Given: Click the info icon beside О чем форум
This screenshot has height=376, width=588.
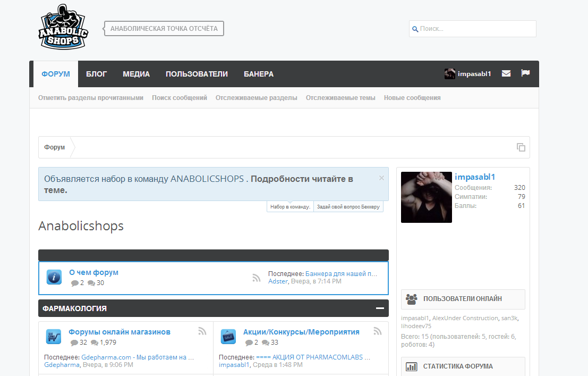Looking at the screenshot, I should coord(54,277).
